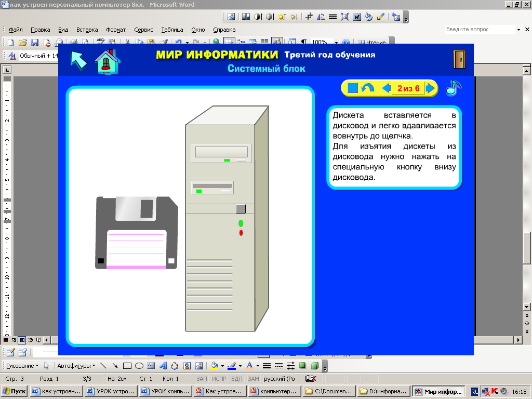Click the Open file folder icon

coord(23,43)
